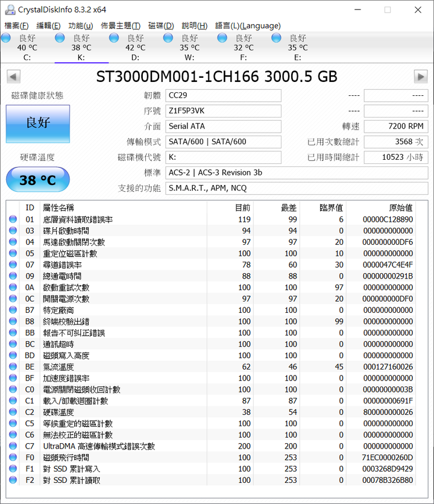Click status dot for attribute C7 row

pyautogui.click(x=13, y=446)
